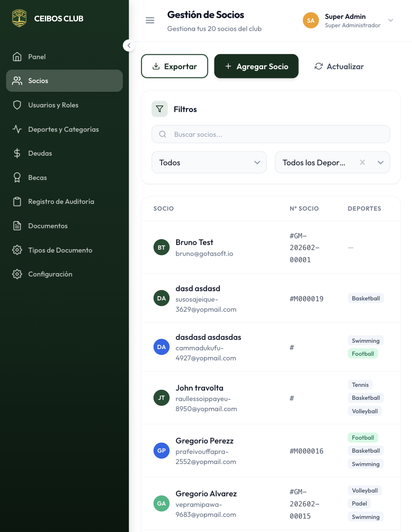Open the hamburger menu icon

click(x=150, y=21)
